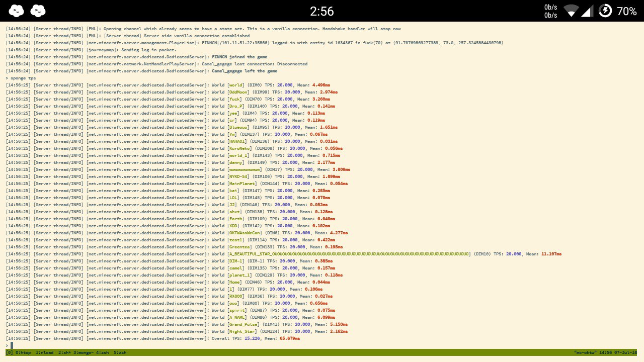Tap the 70% battery percentage
This screenshot has width=644, height=362.
[627, 11]
